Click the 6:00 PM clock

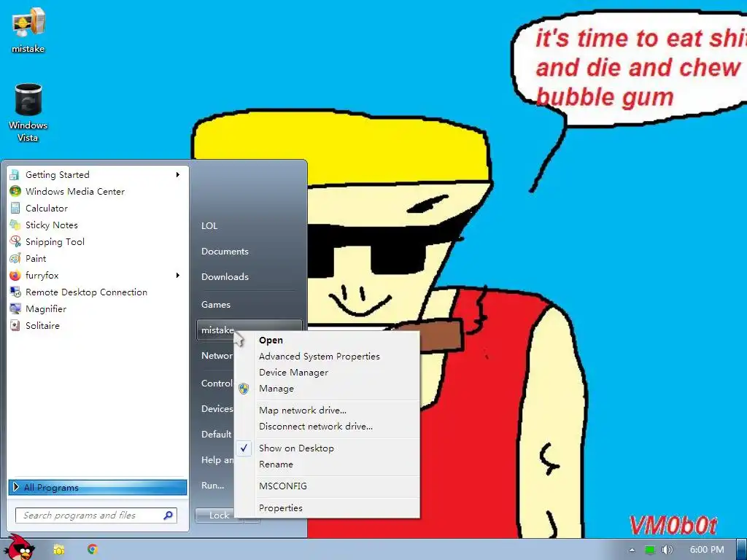706,550
